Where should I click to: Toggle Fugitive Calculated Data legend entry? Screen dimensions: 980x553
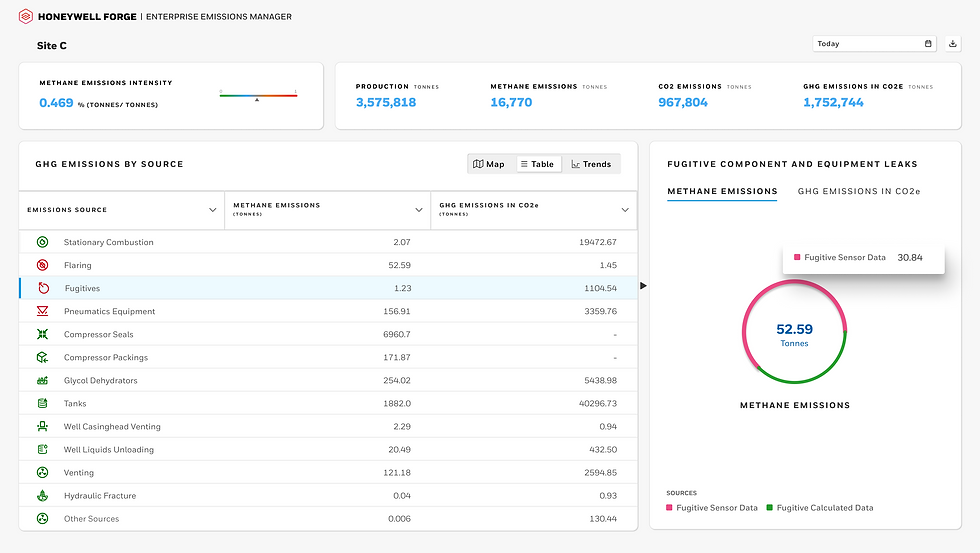820,508
